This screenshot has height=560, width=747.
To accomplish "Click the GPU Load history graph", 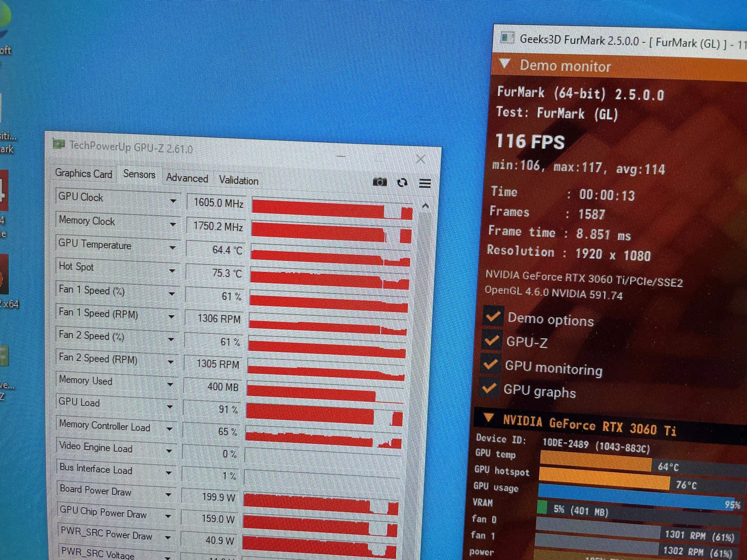I will [324, 415].
